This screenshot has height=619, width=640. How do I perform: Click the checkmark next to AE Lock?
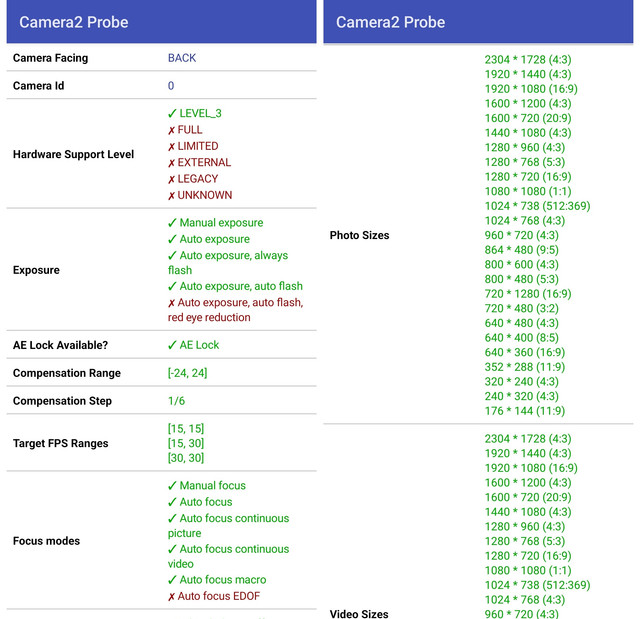click(172, 345)
